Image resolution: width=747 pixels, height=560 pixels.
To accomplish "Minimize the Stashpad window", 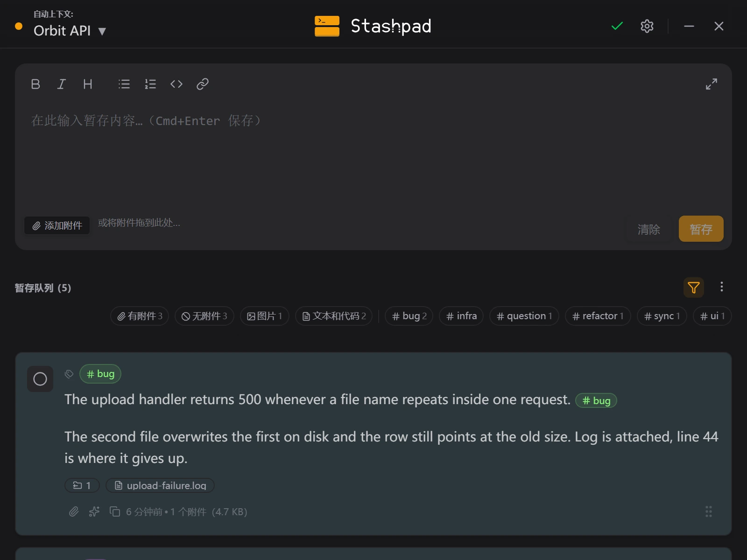I will pyautogui.click(x=689, y=26).
